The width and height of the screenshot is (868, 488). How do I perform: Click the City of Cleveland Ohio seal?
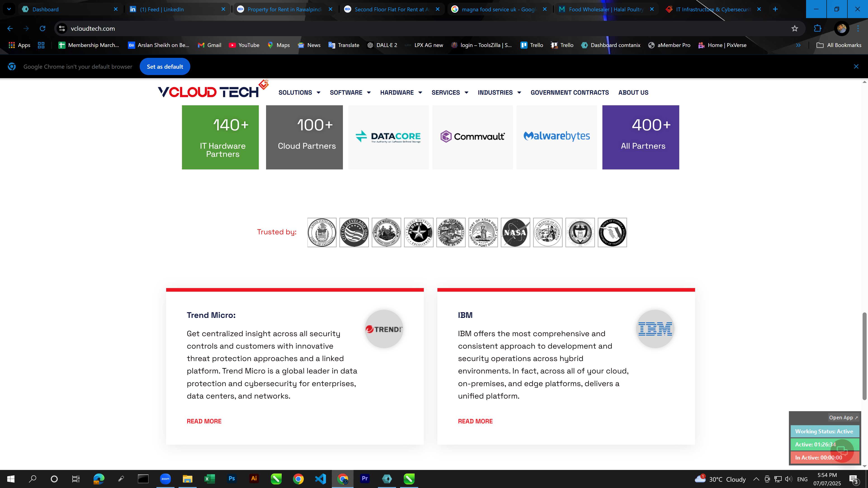pyautogui.click(x=354, y=232)
